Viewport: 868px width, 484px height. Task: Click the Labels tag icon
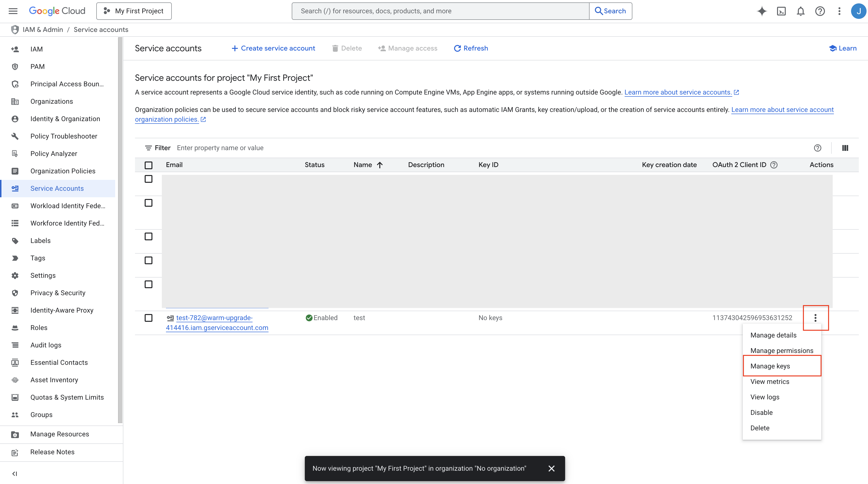[15, 241]
